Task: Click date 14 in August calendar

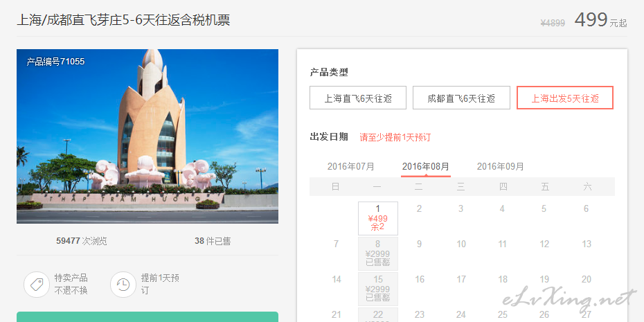Action: tap(337, 279)
